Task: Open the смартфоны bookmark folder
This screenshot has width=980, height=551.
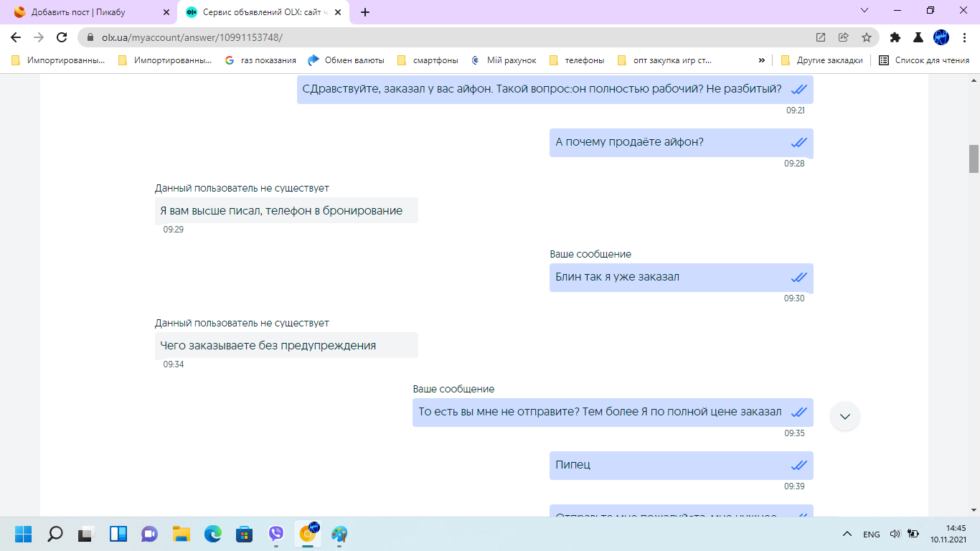Action: pyautogui.click(x=428, y=60)
